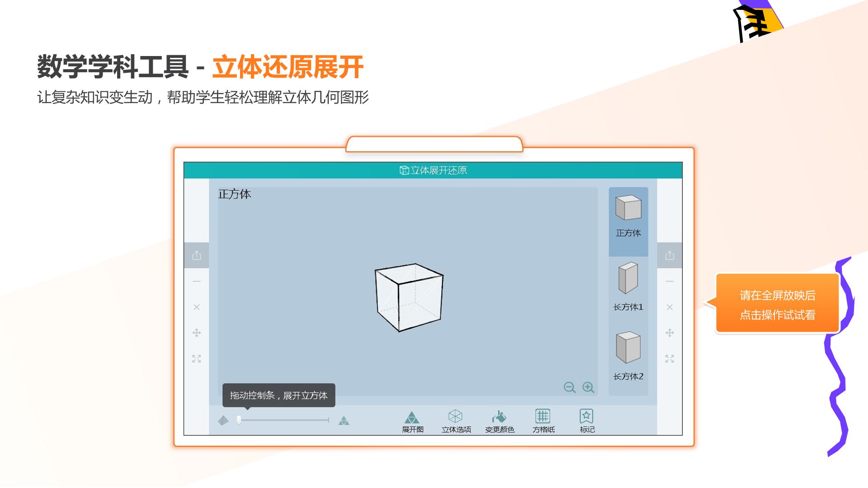Choose the 长方体2 cuboid shape
Viewport: 868px width, 488px height.
tap(628, 356)
